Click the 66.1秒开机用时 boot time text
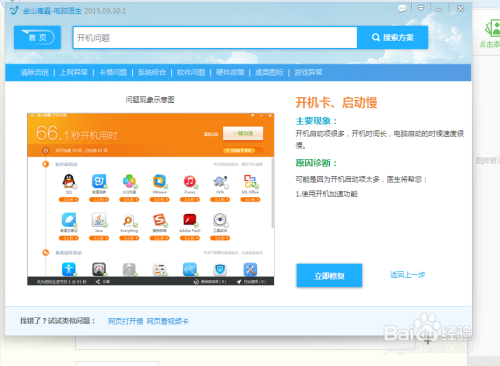The width and height of the screenshot is (500, 366). point(77,133)
